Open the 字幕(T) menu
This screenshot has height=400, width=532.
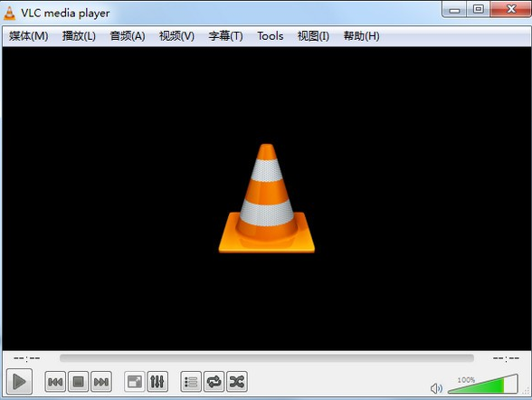[x=225, y=36]
